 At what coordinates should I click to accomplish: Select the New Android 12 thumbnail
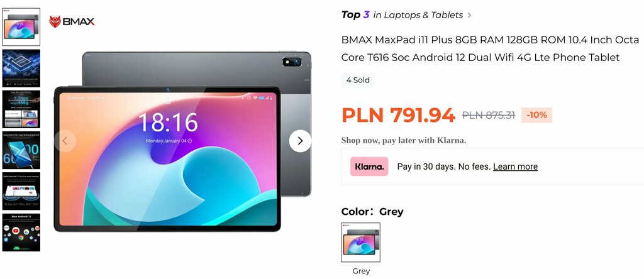[x=21, y=232]
